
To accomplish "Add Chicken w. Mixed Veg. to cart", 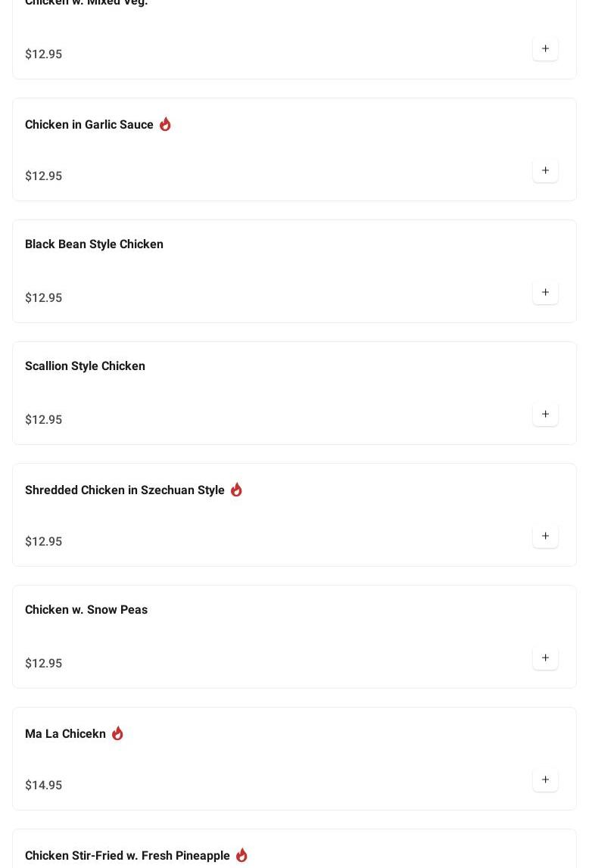I will (x=545, y=49).
